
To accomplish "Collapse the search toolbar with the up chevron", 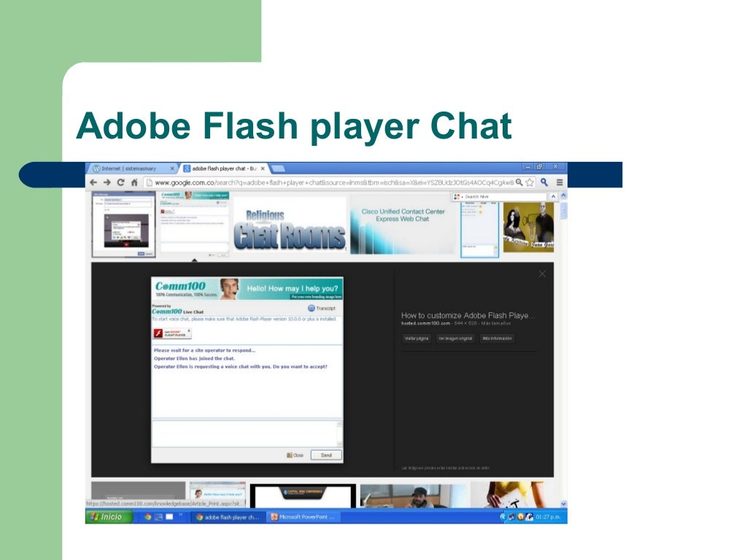I will (x=553, y=196).
